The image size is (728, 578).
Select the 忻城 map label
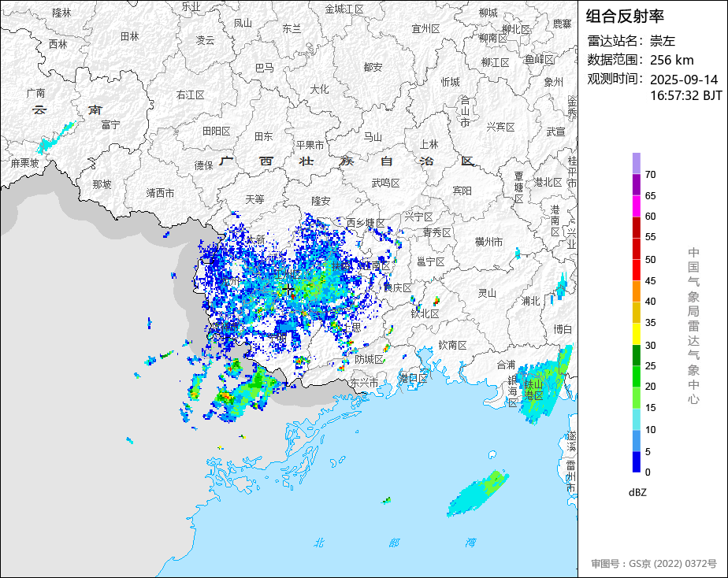coord(451,82)
